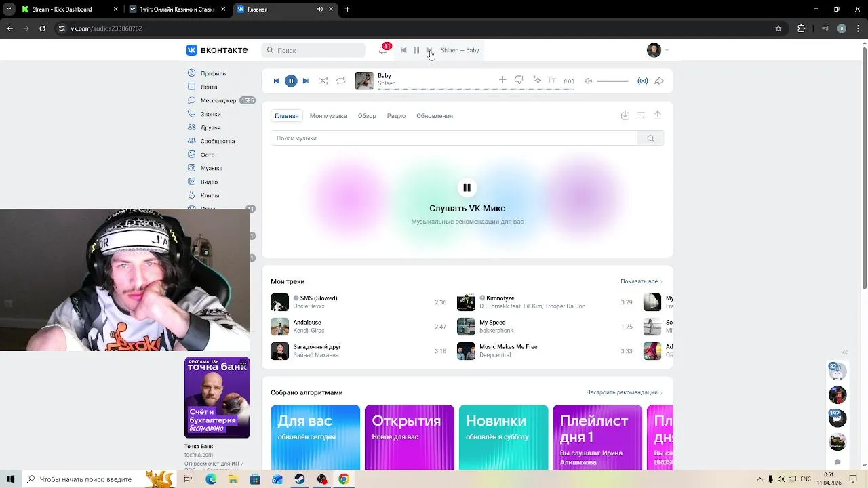The image size is (868, 488).
Task: Open Настроить рекомендации link
Action: tap(624, 392)
